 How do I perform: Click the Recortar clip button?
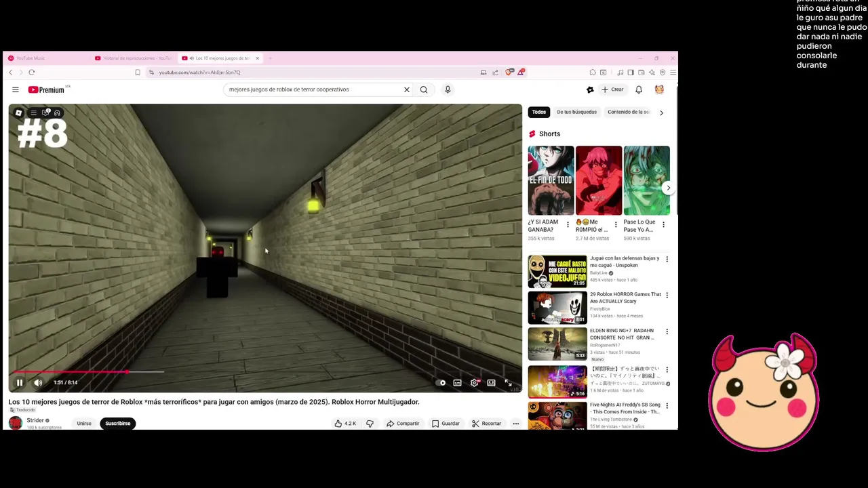(486, 424)
